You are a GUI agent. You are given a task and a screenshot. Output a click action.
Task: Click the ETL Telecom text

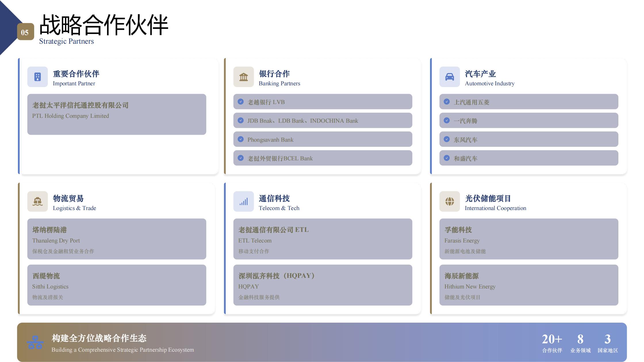point(255,241)
